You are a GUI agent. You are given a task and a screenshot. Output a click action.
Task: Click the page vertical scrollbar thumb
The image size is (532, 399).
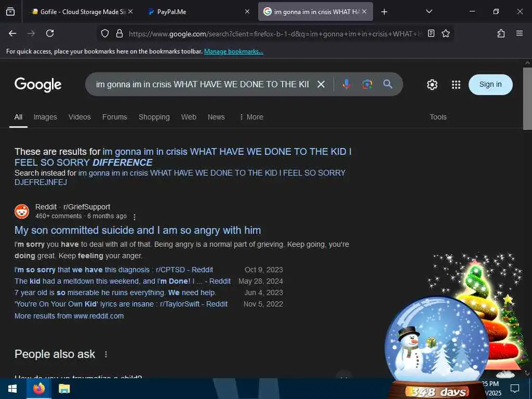(527, 98)
